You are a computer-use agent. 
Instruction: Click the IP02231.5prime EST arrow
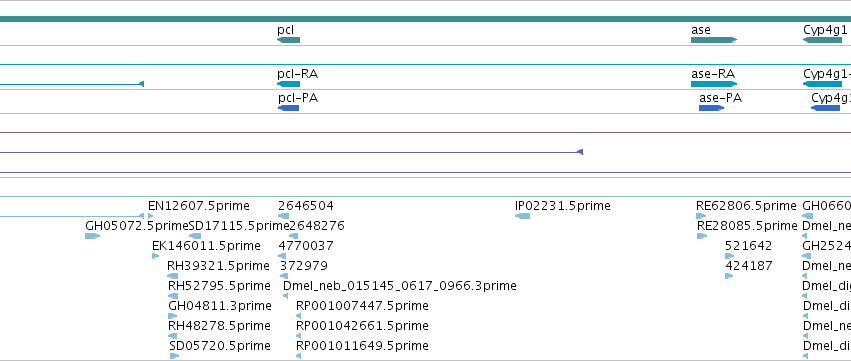click(x=522, y=216)
